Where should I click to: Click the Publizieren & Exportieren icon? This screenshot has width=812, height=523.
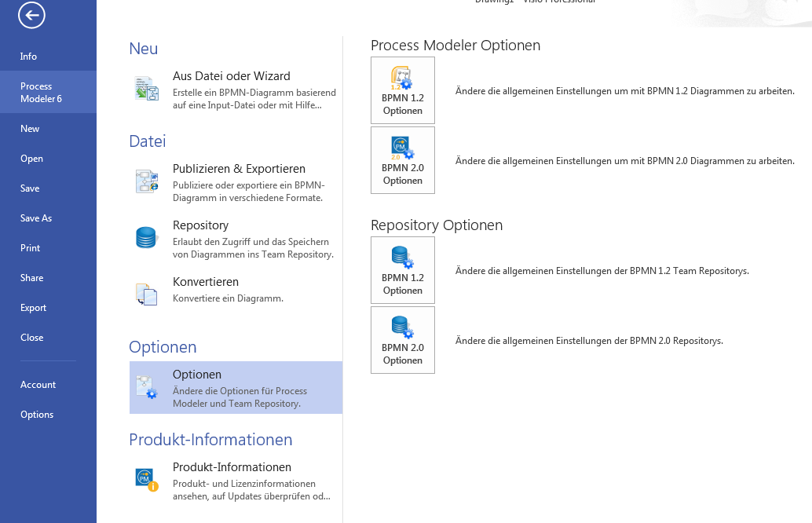click(147, 181)
